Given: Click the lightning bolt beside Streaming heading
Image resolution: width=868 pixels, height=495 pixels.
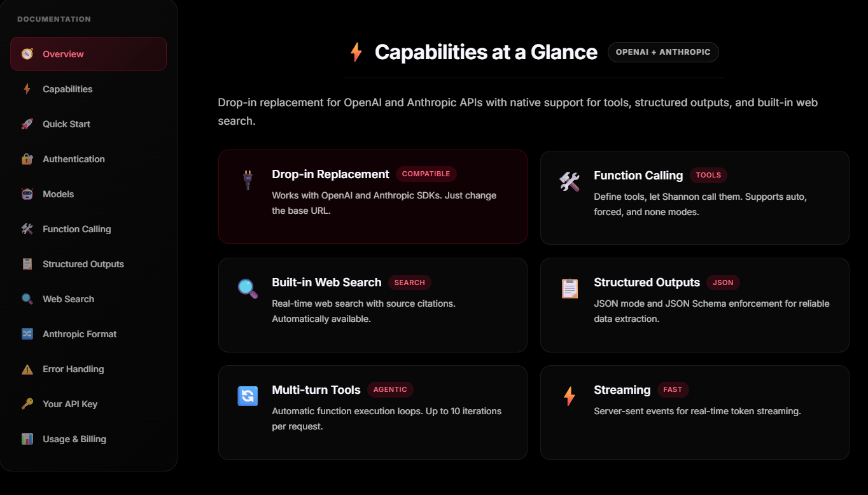Looking at the screenshot, I should coord(570,396).
